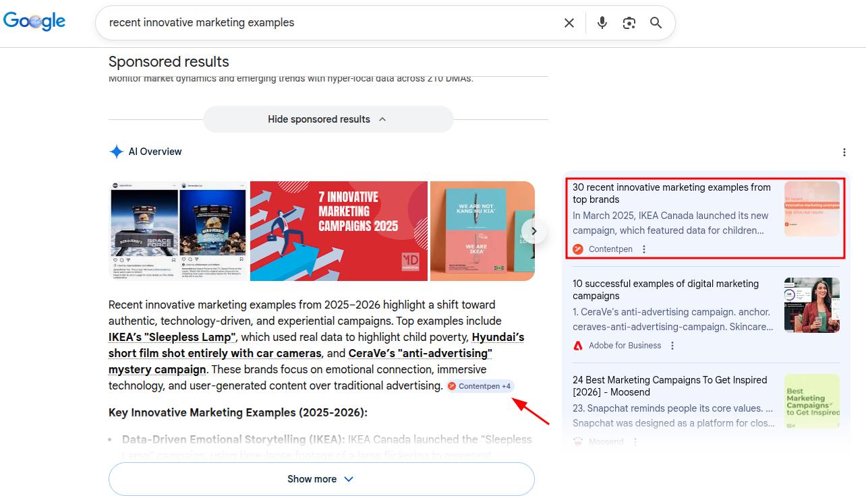Open the AI Overview overflow menu
Image resolution: width=866 pixels, height=504 pixels.
[x=844, y=152]
